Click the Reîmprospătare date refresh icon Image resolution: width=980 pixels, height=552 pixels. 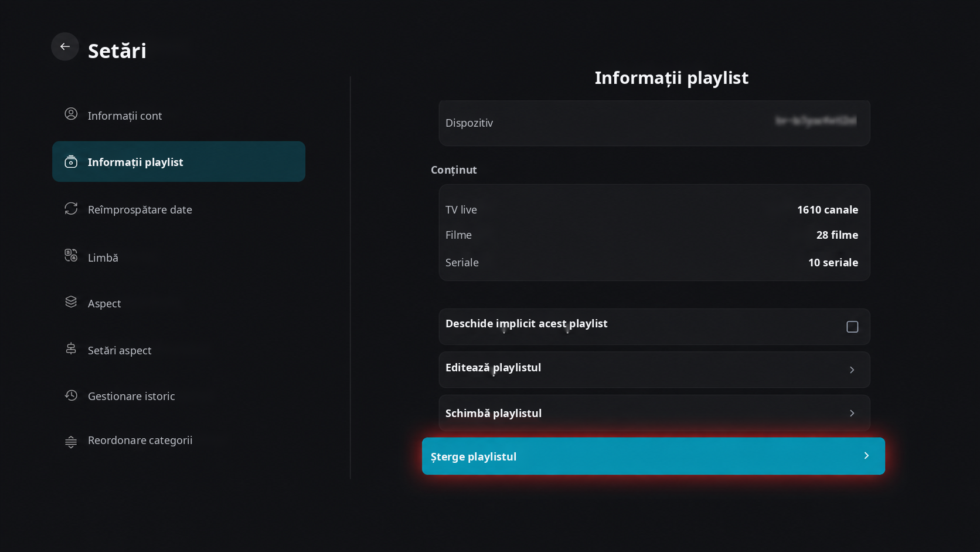71,208
